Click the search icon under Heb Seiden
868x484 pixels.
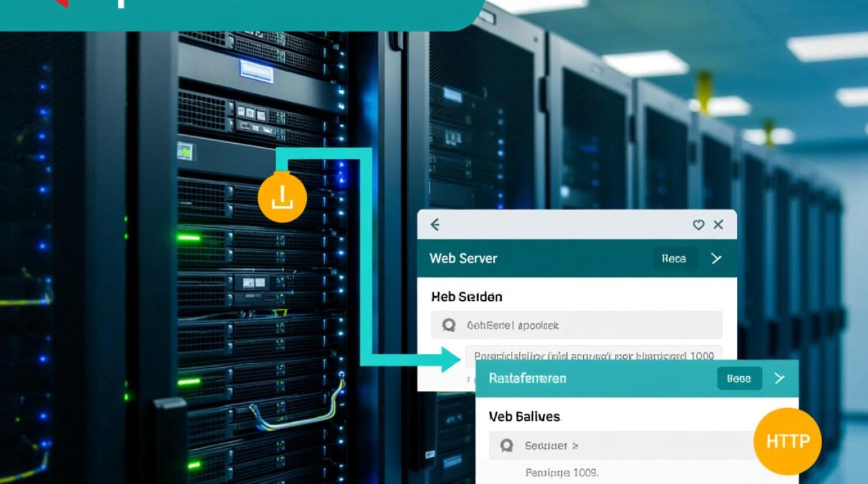pyautogui.click(x=449, y=325)
